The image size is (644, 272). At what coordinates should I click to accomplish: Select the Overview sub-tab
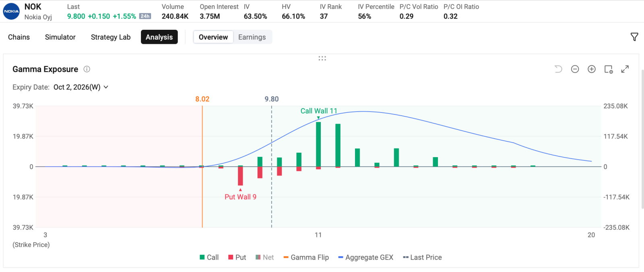(213, 37)
